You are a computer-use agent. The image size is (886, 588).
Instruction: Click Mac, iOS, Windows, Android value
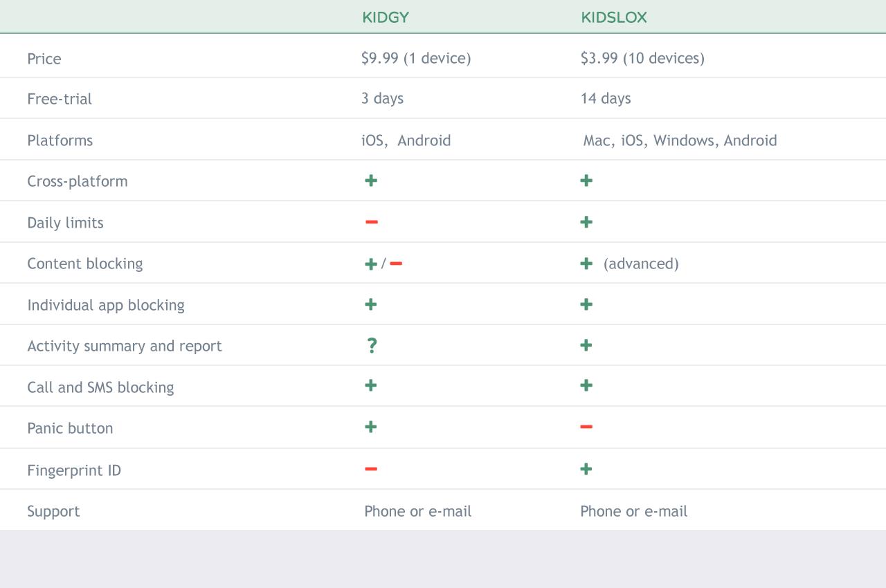680,140
